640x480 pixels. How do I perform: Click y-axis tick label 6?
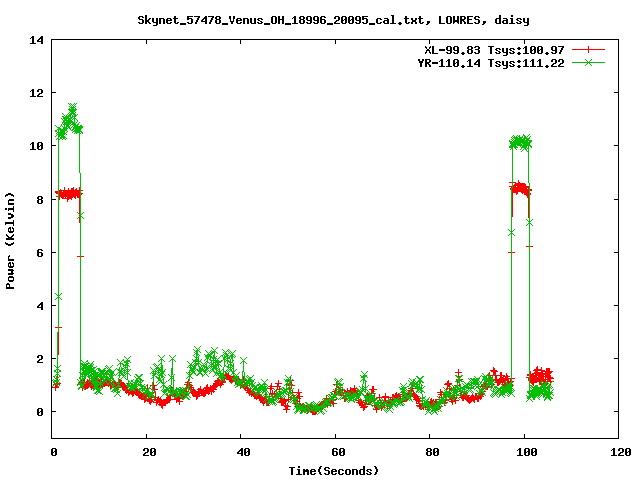(40, 253)
